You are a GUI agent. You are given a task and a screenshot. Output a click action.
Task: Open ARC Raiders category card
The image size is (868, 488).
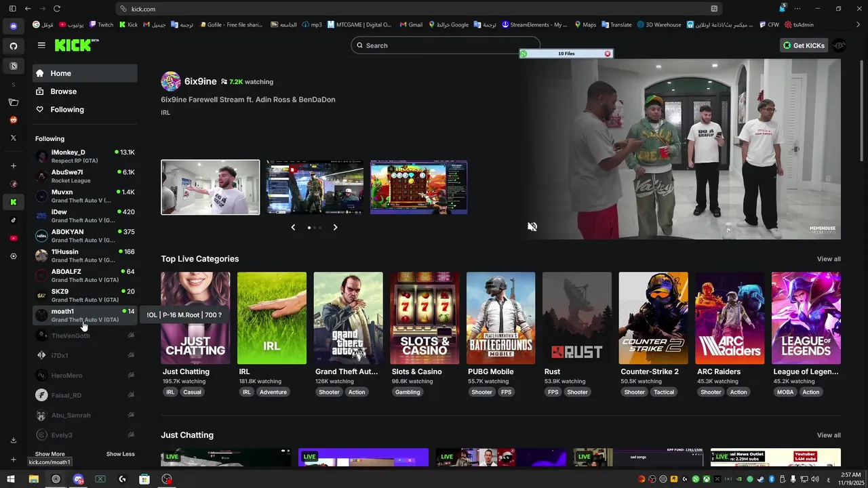point(730,319)
